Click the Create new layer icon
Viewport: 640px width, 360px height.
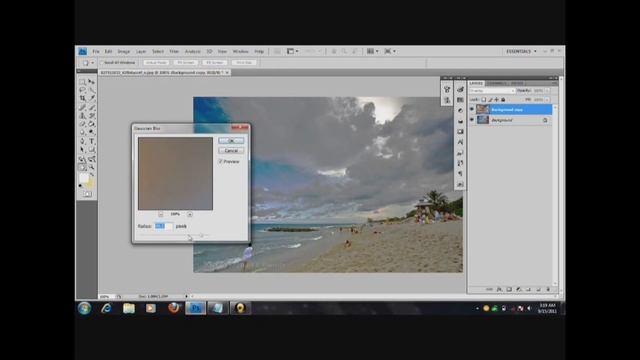(538, 289)
